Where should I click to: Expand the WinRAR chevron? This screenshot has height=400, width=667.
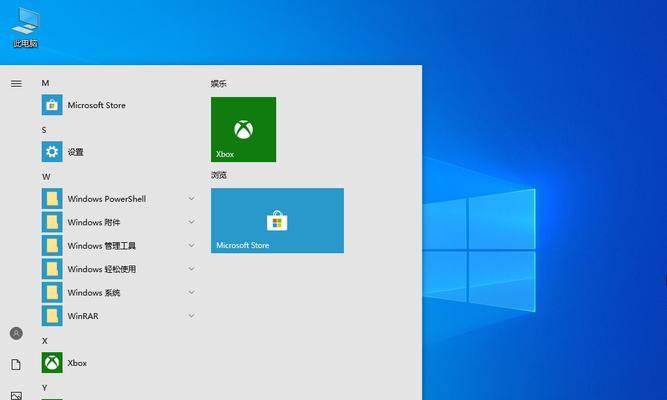coord(191,316)
